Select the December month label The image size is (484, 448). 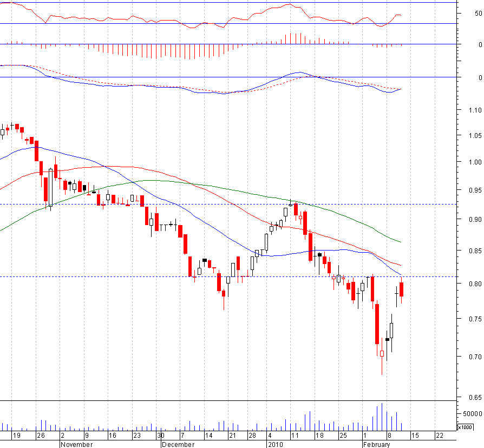click(x=178, y=445)
